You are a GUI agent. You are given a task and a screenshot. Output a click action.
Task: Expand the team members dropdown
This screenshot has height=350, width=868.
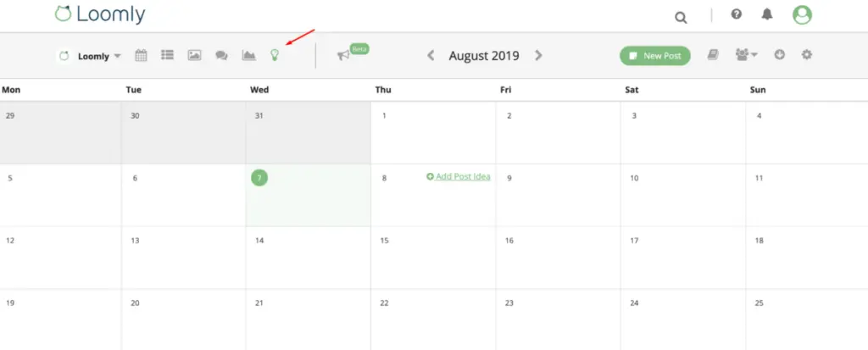[746, 55]
